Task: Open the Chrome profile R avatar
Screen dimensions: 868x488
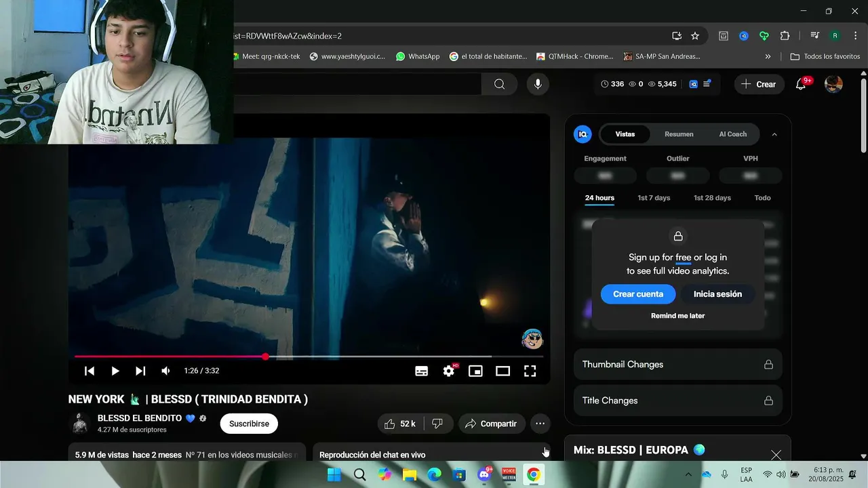Action: point(835,36)
